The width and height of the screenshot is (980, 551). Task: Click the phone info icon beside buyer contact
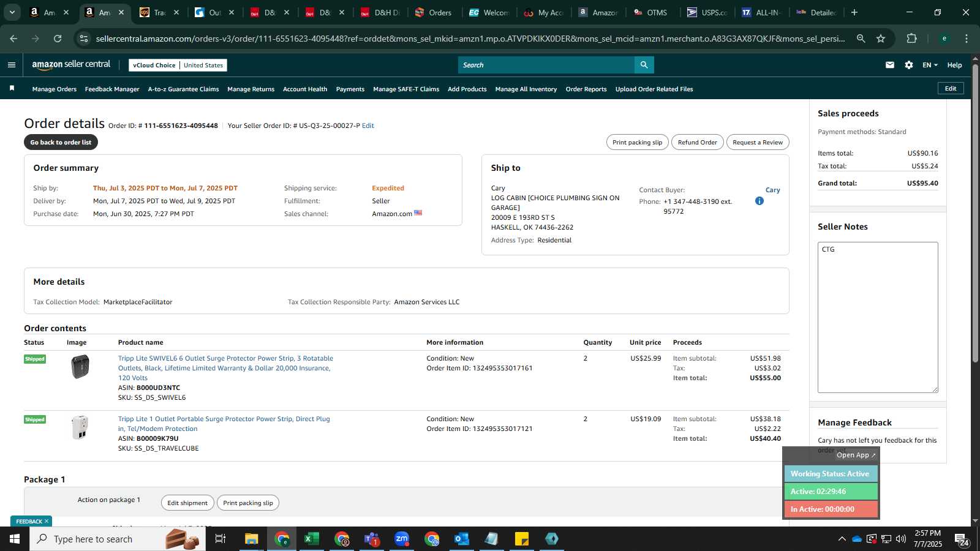coord(759,201)
